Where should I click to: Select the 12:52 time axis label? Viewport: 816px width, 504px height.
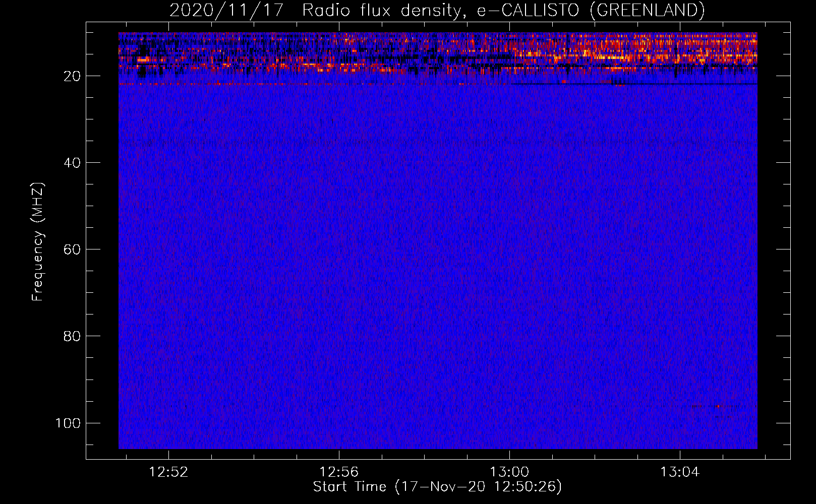(x=169, y=472)
